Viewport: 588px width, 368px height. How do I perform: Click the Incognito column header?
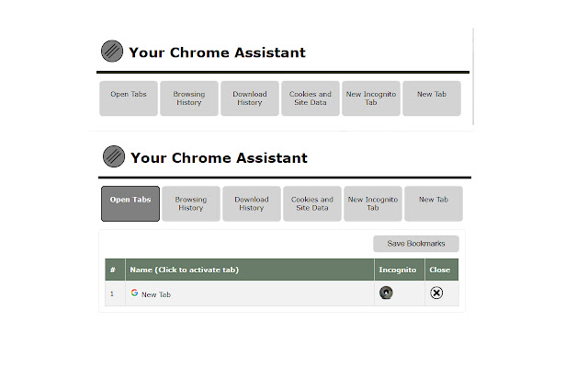tap(400, 270)
